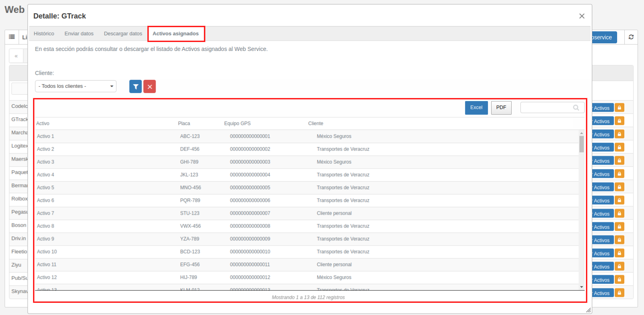
Task: Click the scrollbar down arrow
Action: point(581,287)
